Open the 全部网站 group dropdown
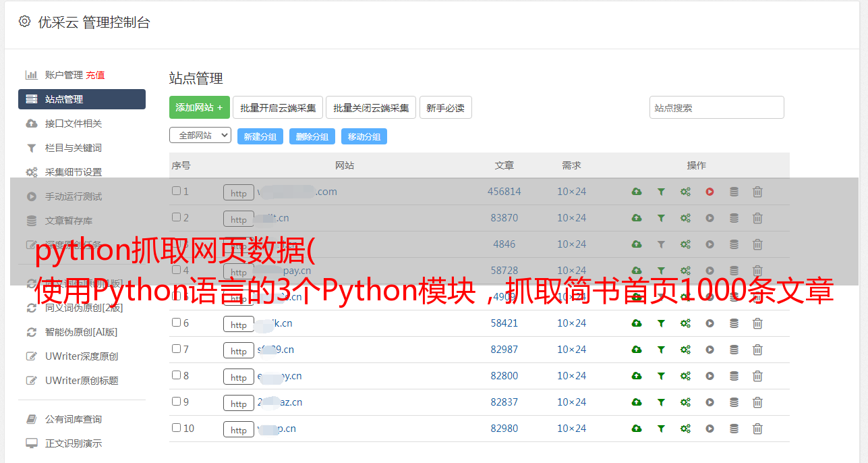Screen dimensions: 868x463 pyautogui.click(x=200, y=136)
